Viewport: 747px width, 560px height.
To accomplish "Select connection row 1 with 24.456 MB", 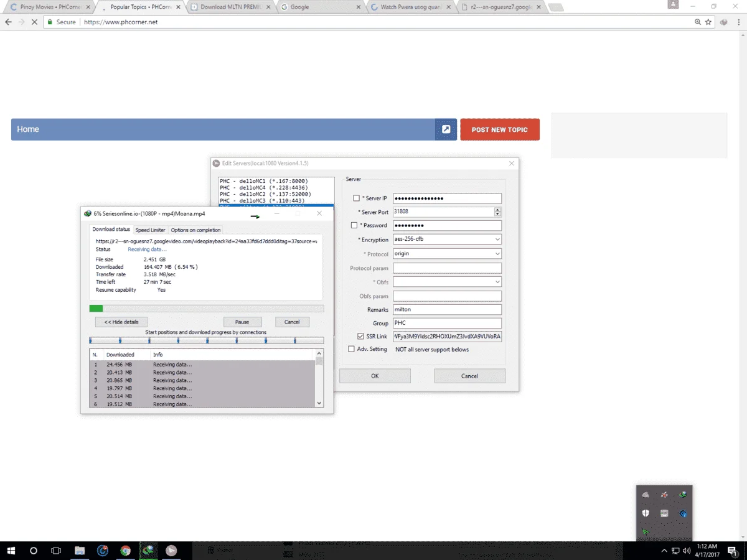I will click(202, 364).
